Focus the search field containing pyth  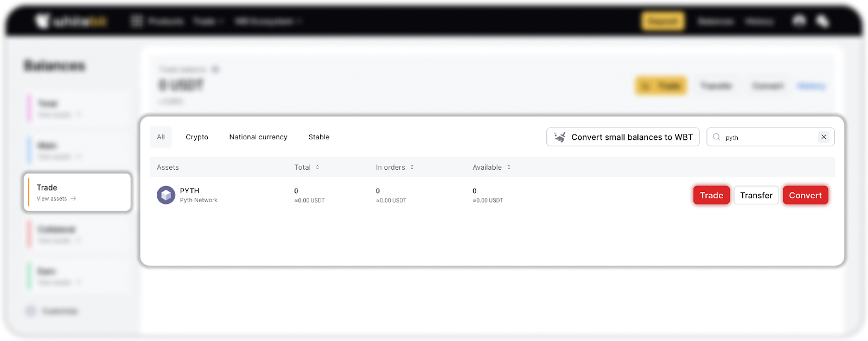coord(769,137)
